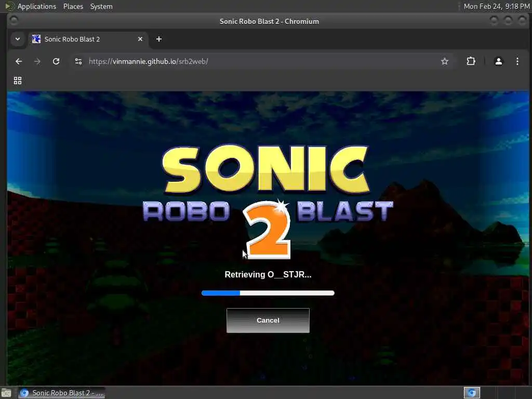Bookmark this page with the star
Viewport: 532px width, 399px height.
tap(445, 61)
